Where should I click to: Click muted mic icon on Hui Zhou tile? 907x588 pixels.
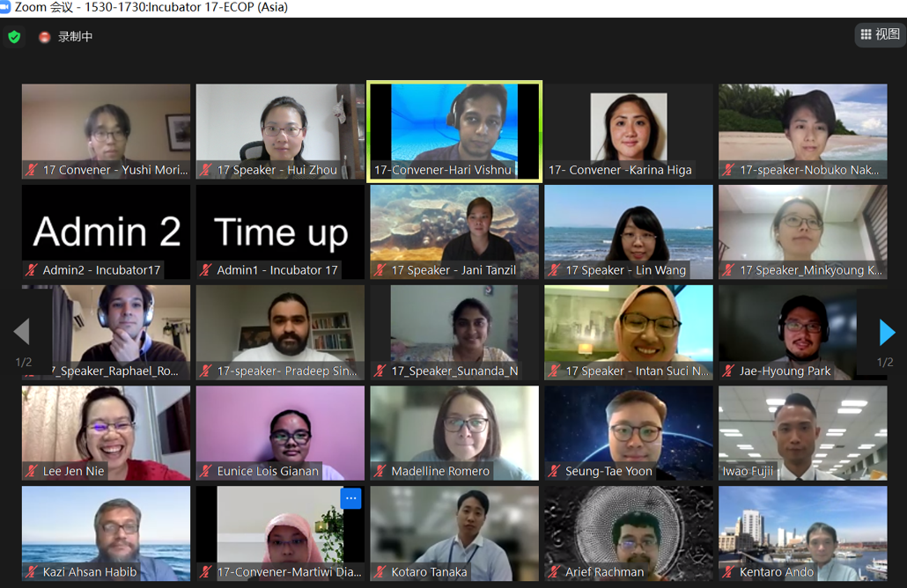(207, 170)
